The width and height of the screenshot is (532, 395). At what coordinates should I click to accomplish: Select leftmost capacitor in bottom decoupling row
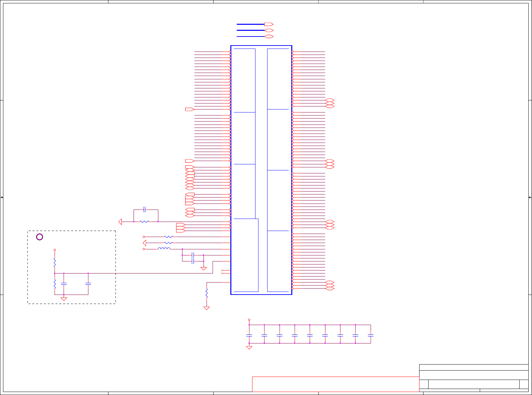[249, 335]
